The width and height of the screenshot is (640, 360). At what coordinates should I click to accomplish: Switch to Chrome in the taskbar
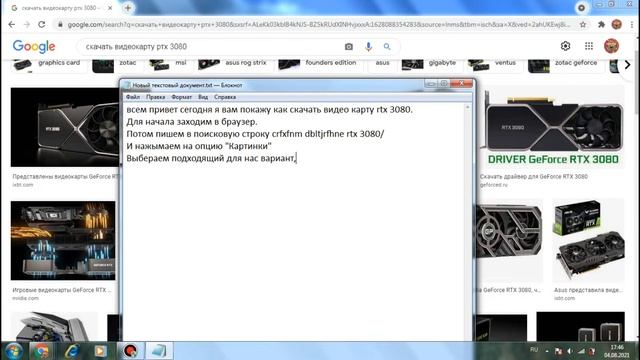pyautogui.click(x=41, y=351)
